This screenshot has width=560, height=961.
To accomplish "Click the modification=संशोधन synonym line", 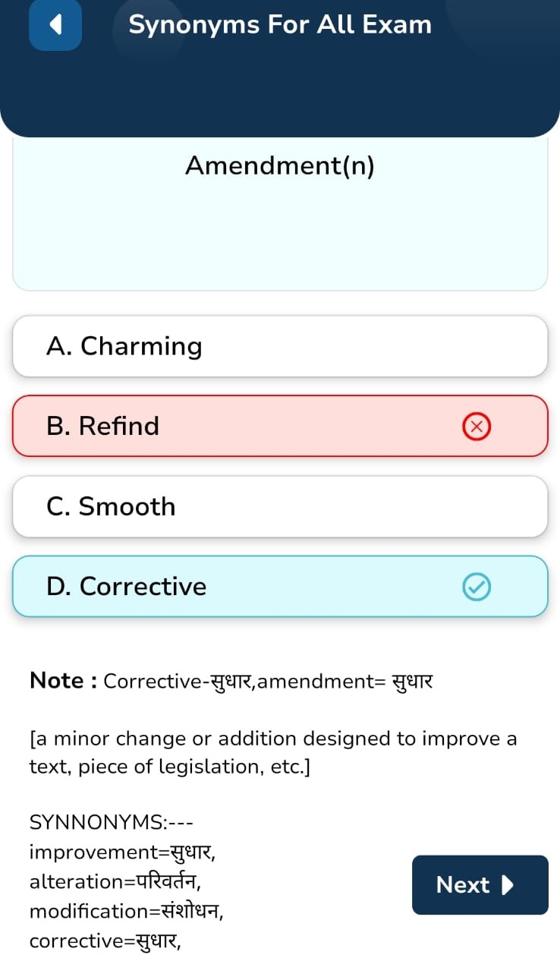I will pos(126,911).
